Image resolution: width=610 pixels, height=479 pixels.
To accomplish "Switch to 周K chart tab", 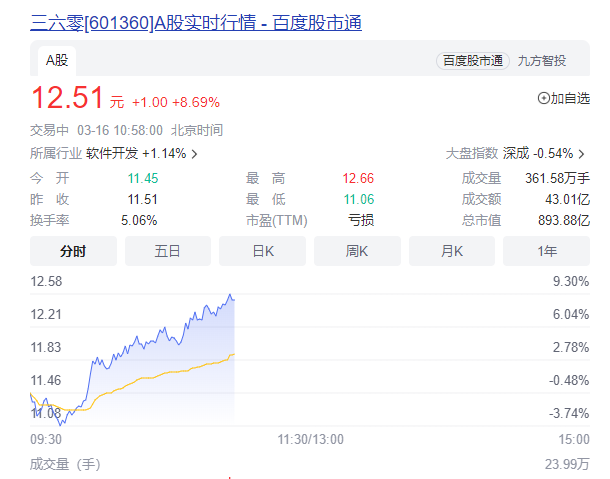I will [x=357, y=251].
